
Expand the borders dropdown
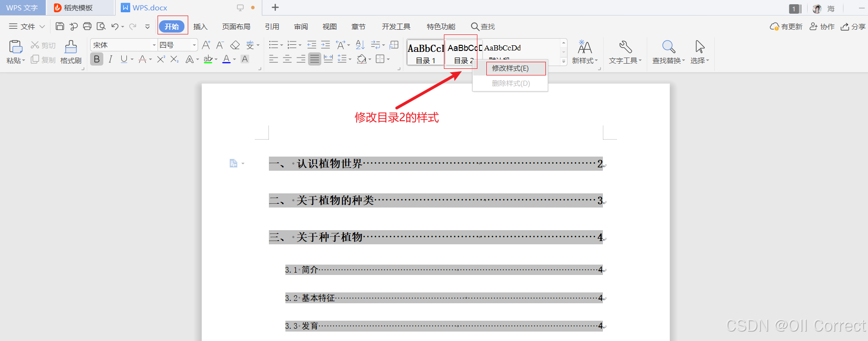[x=388, y=59]
